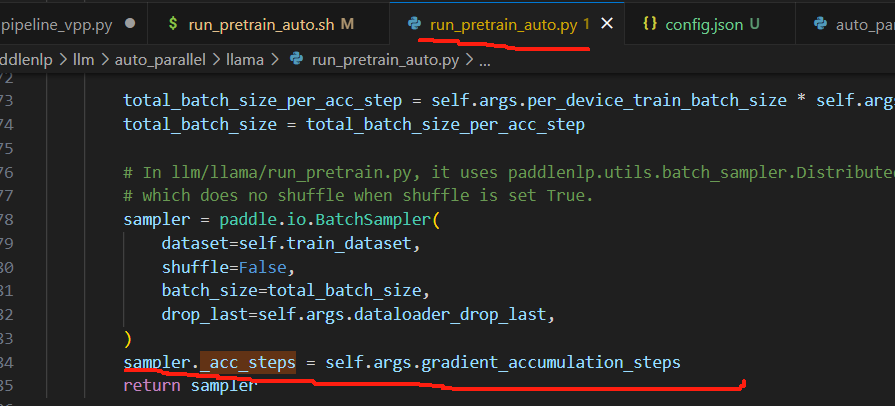Viewport: 895px width, 406px height.
Task: Click the unsaved dot on pipeline_vpp.py tab
Action: [x=131, y=23]
